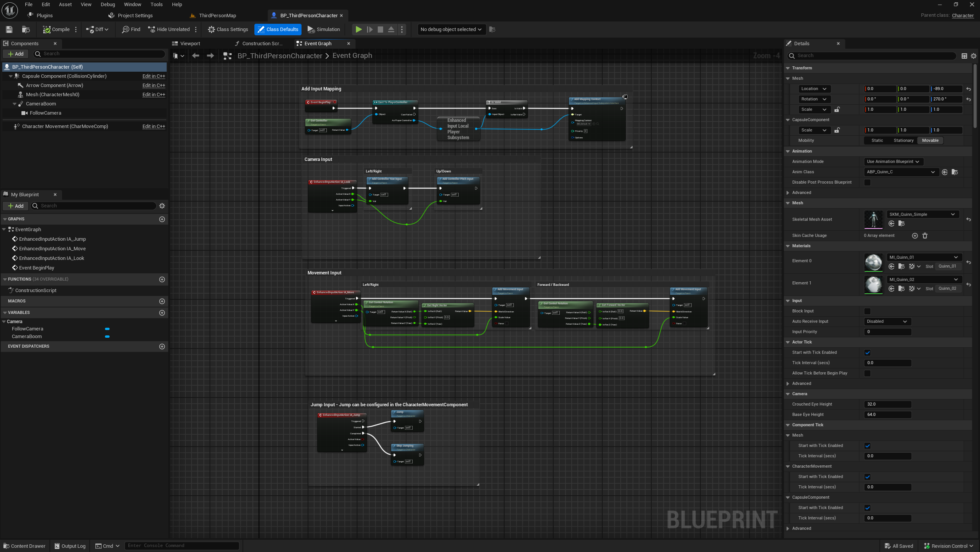Toggle Allow Tick Before Begin Play
Viewport: 980px width, 552px height.
pos(867,373)
